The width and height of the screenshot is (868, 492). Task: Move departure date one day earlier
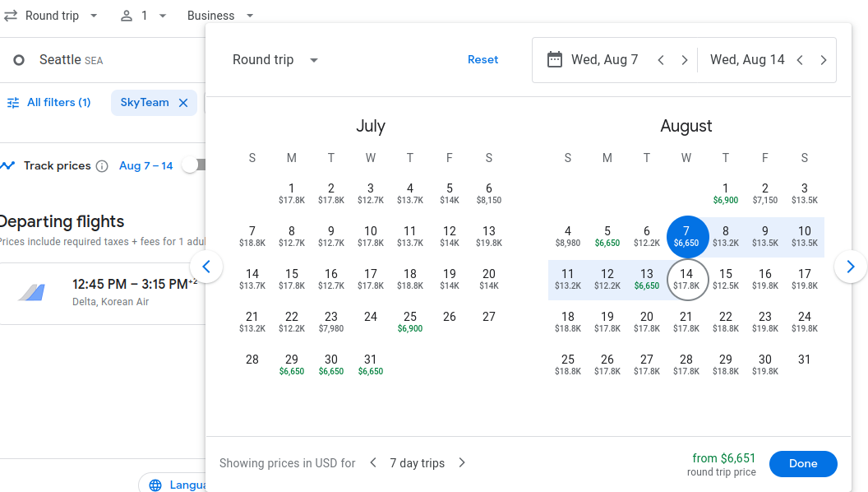coord(661,60)
